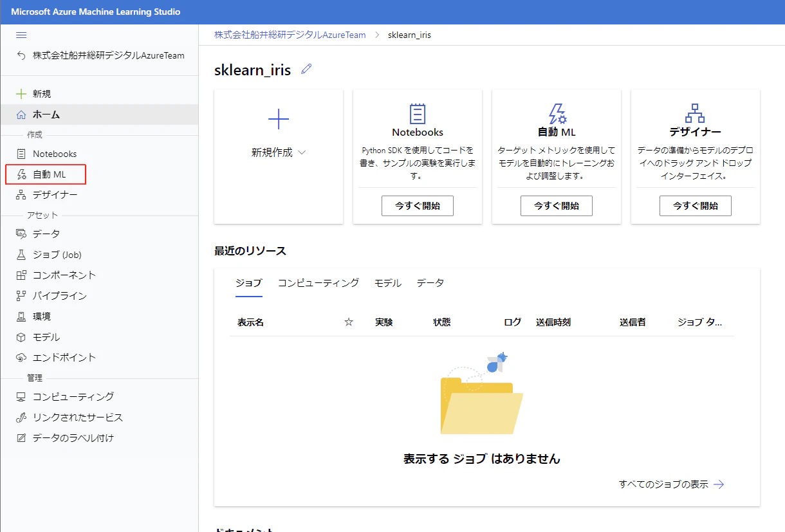This screenshot has width=785, height=532.
Task: Click the 株式会社船井総研デジタルAzureTeam breadcrumb link
Action: [290, 35]
